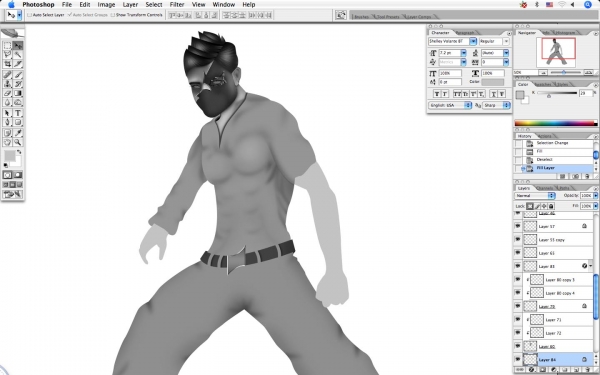
Task: Toggle visibility of Layer 80 copy 3
Action: [x=518, y=279]
